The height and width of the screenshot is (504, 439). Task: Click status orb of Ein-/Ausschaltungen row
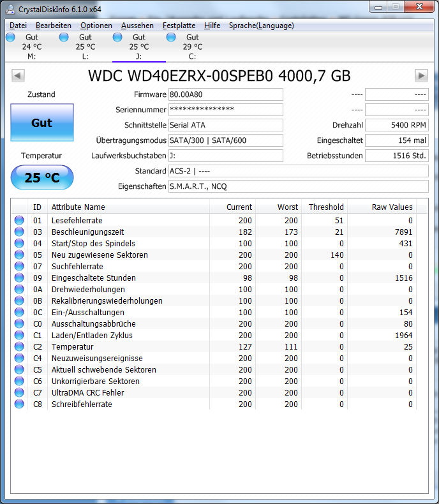[x=19, y=312]
